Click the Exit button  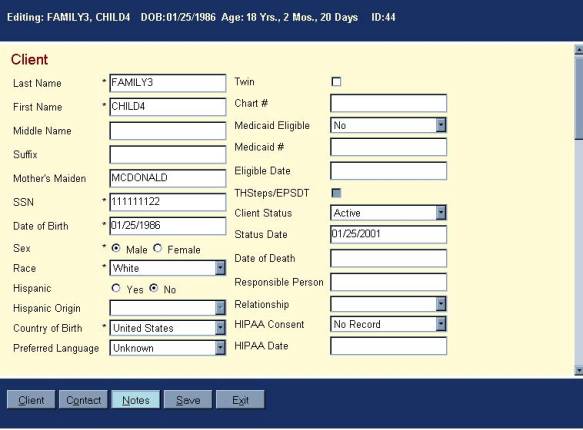(240, 400)
